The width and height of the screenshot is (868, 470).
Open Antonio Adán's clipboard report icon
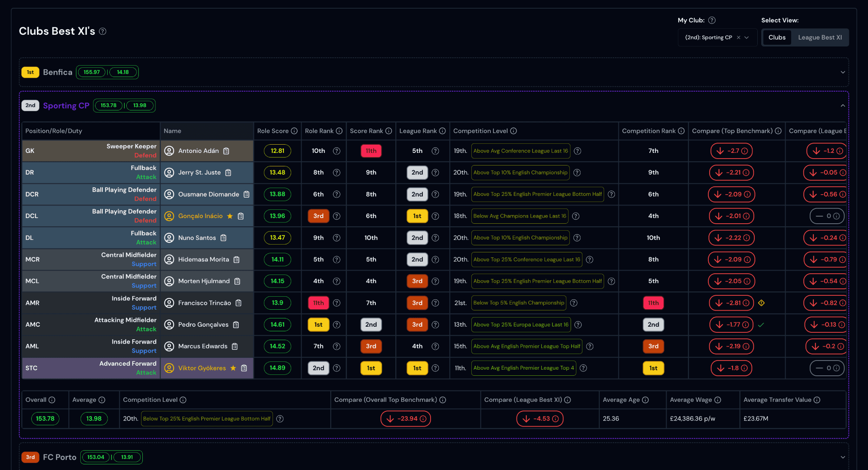click(x=226, y=151)
